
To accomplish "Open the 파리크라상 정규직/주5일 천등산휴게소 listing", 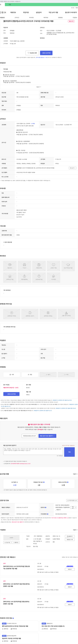I will click(x=16, y=603).
